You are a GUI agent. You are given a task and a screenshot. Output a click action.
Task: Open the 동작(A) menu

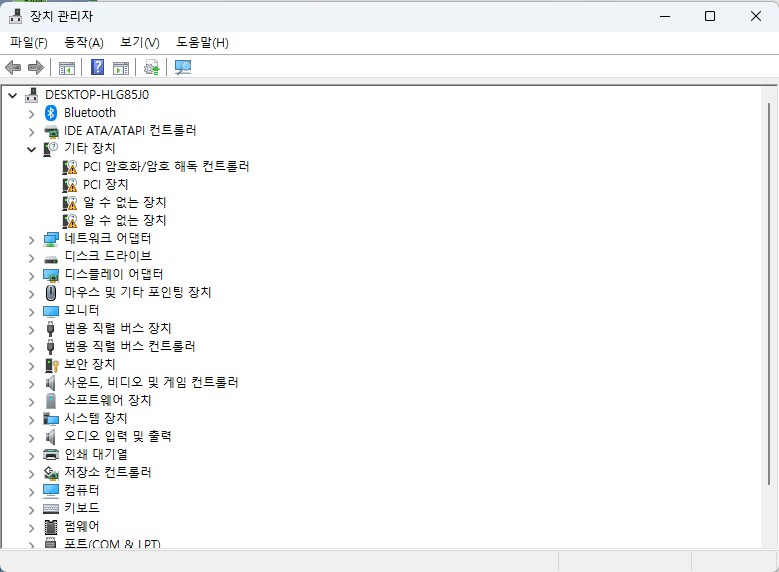tap(84, 43)
